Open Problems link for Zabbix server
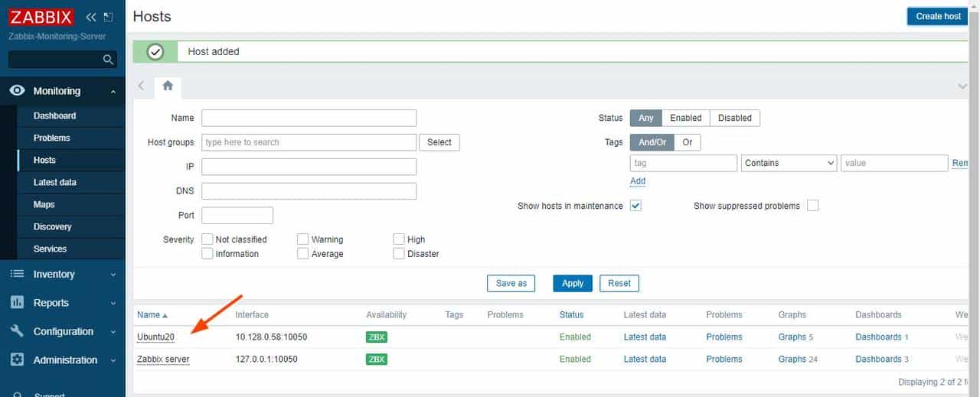The width and height of the screenshot is (980, 397). (724, 360)
